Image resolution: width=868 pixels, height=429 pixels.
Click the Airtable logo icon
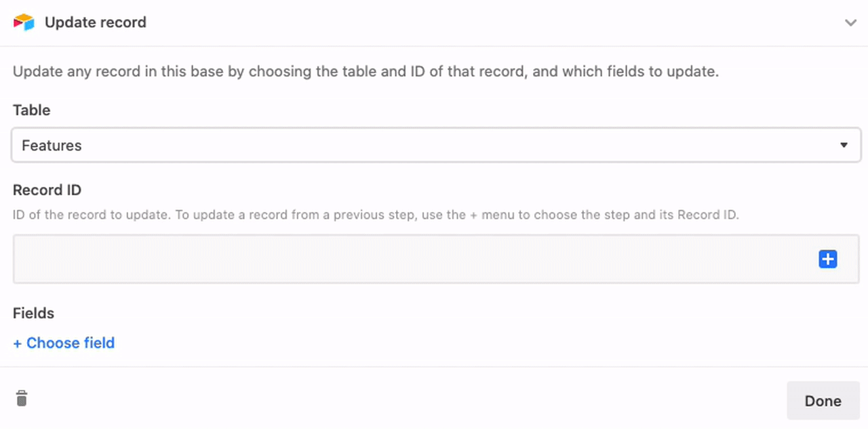24,22
